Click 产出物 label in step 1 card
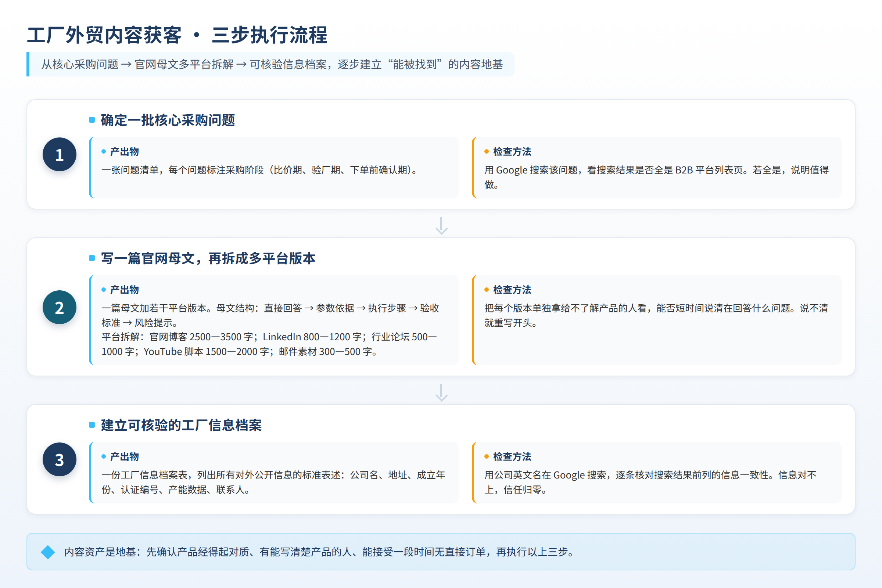The image size is (882, 588). point(125,151)
